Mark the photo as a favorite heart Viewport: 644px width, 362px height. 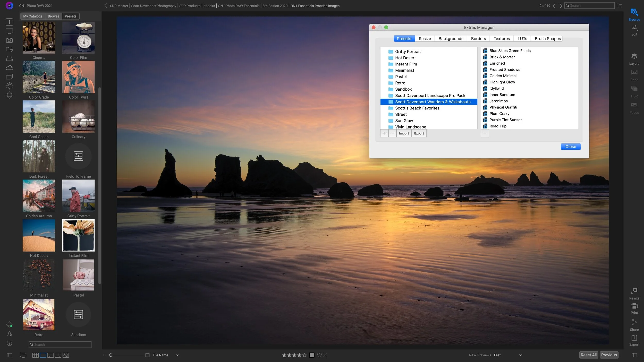click(x=319, y=355)
